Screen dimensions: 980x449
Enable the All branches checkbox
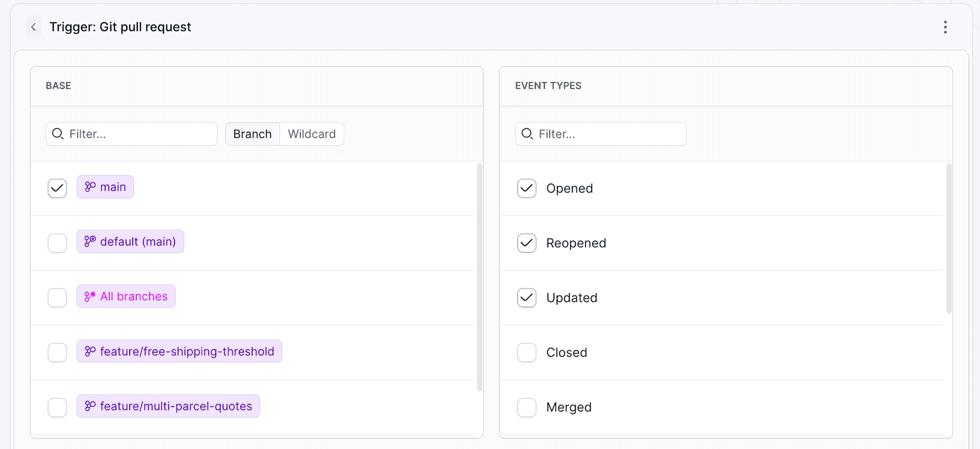pyautogui.click(x=57, y=297)
